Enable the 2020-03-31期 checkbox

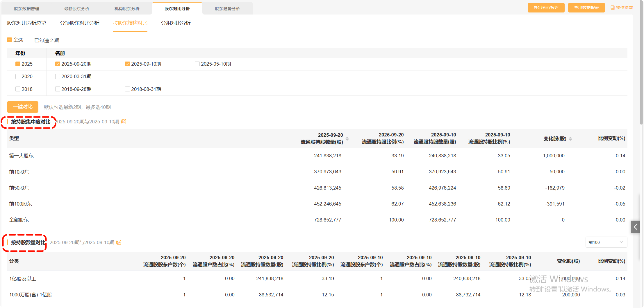(x=58, y=76)
